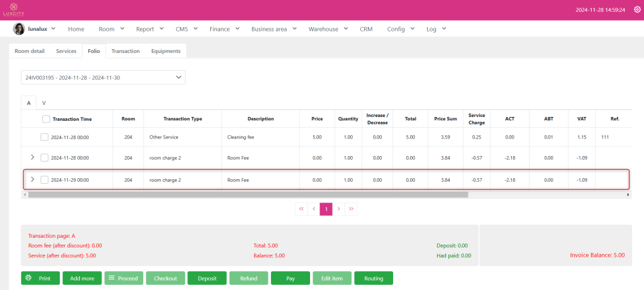
Task: Click the previous page arrow
Action: 314,209
